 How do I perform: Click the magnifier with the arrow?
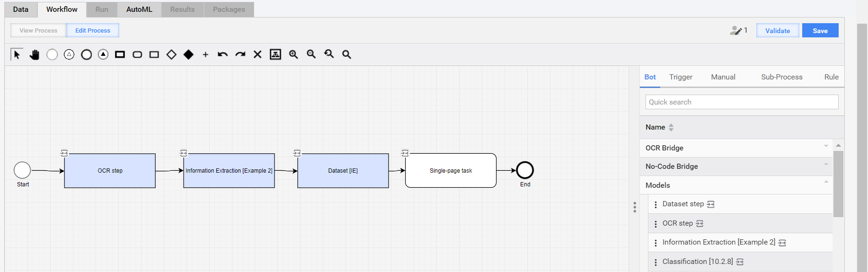click(329, 54)
